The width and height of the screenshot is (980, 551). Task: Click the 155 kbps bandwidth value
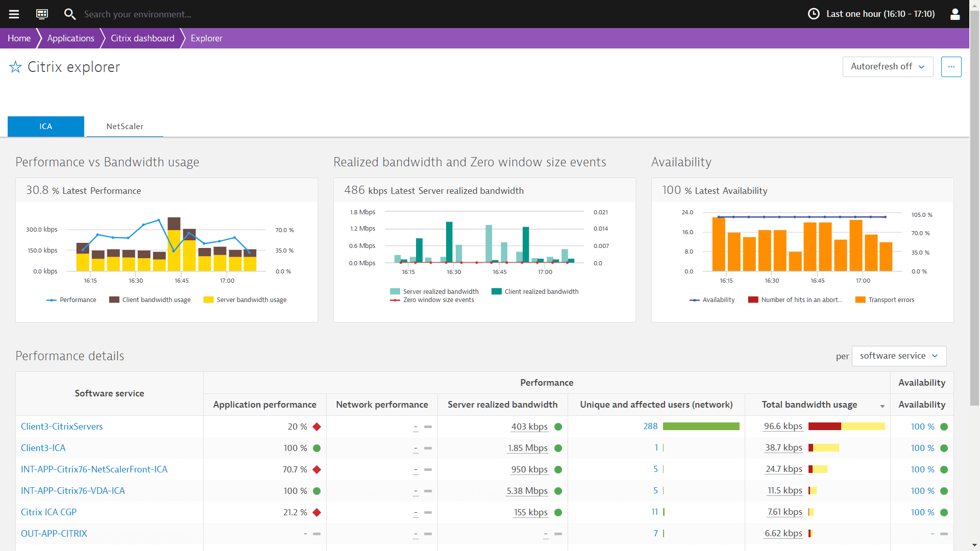(x=531, y=512)
